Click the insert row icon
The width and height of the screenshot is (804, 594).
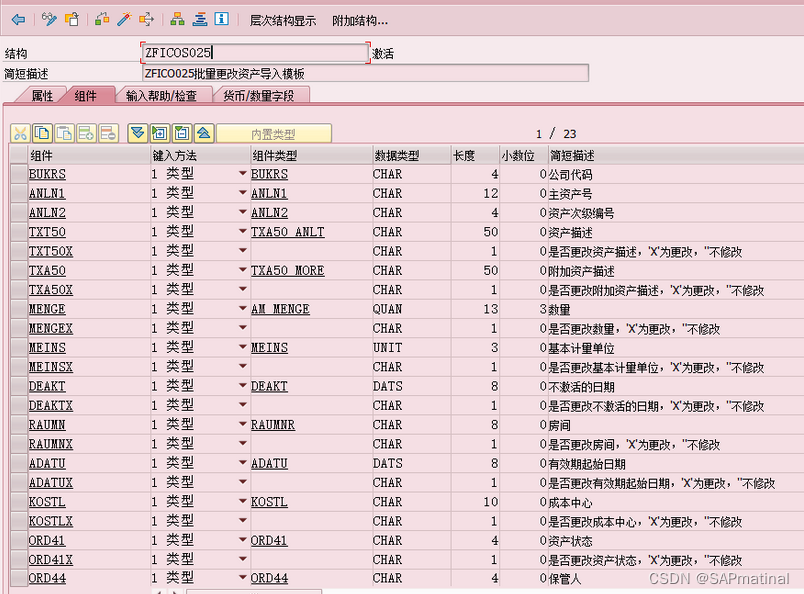click(87, 133)
